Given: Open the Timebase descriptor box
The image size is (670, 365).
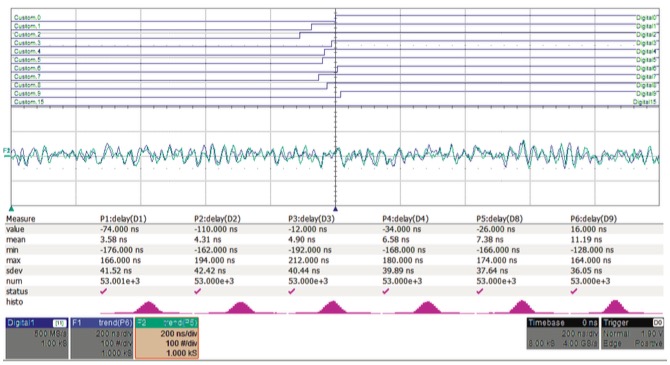Looking at the screenshot, I should [x=563, y=333].
